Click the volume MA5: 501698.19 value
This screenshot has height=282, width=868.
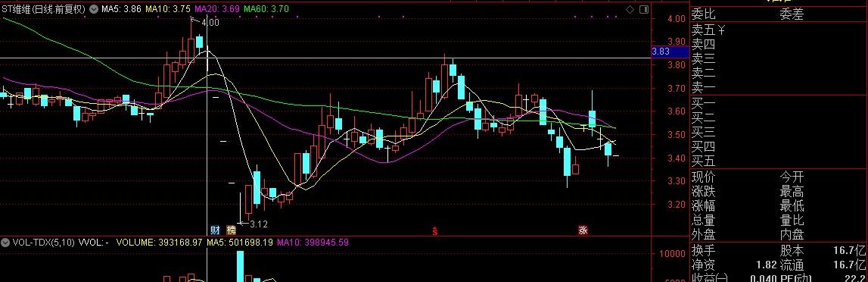pos(240,242)
